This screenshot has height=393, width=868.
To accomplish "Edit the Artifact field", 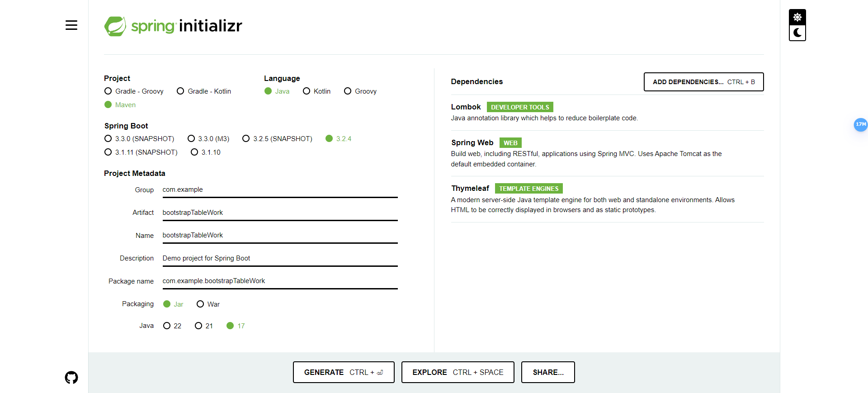I will click(x=280, y=213).
